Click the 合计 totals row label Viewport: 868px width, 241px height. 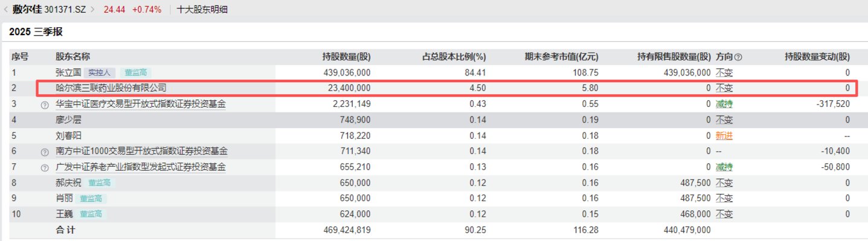click(x=65, y=230)
